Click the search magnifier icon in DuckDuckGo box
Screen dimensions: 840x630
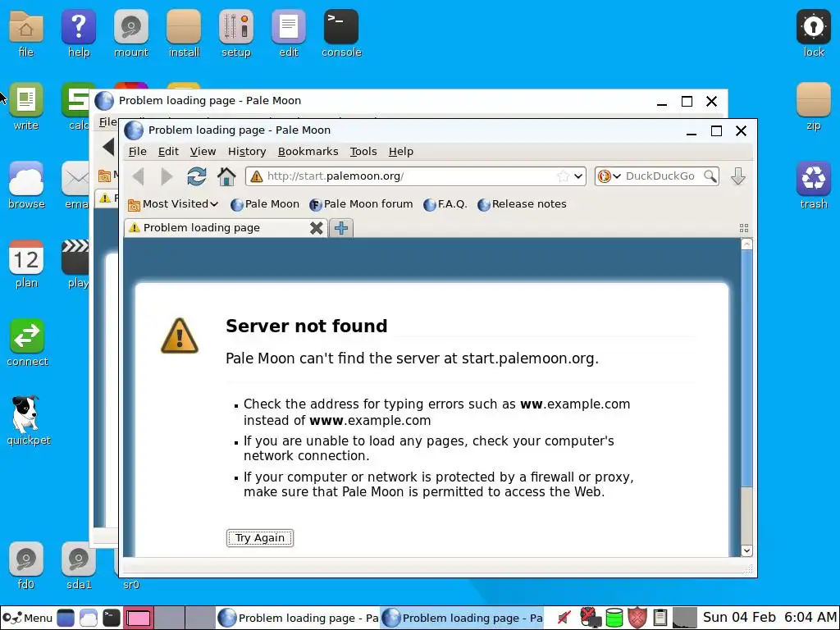[710, 176]
